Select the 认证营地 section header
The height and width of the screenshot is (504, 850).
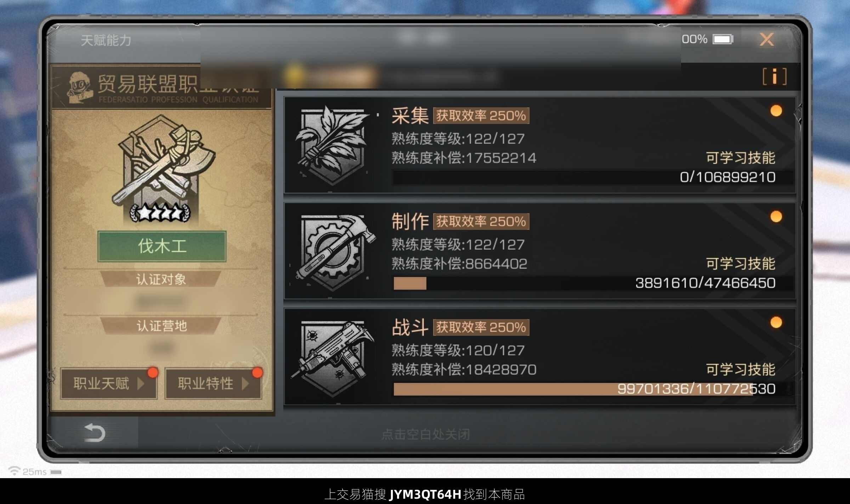click(161, 325)
